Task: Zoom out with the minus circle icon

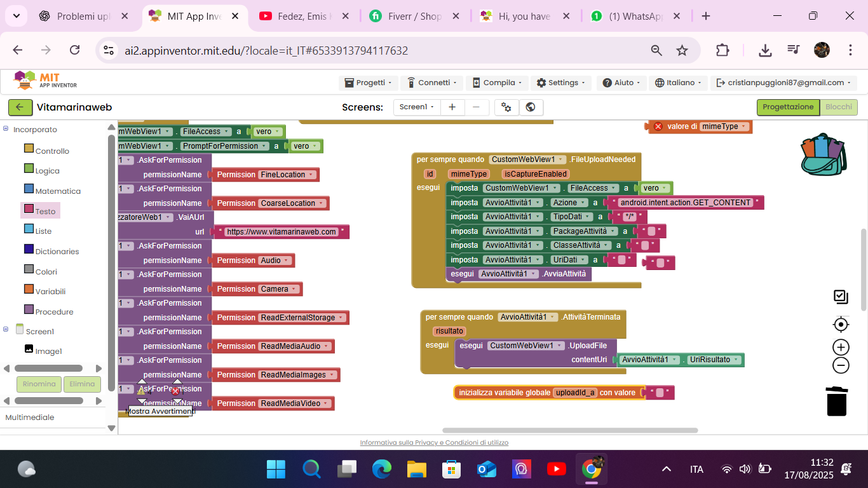Action: (841, 365)
